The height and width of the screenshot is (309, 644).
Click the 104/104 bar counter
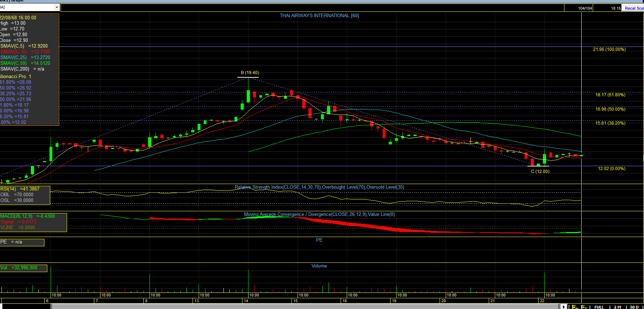click(585, 8)
